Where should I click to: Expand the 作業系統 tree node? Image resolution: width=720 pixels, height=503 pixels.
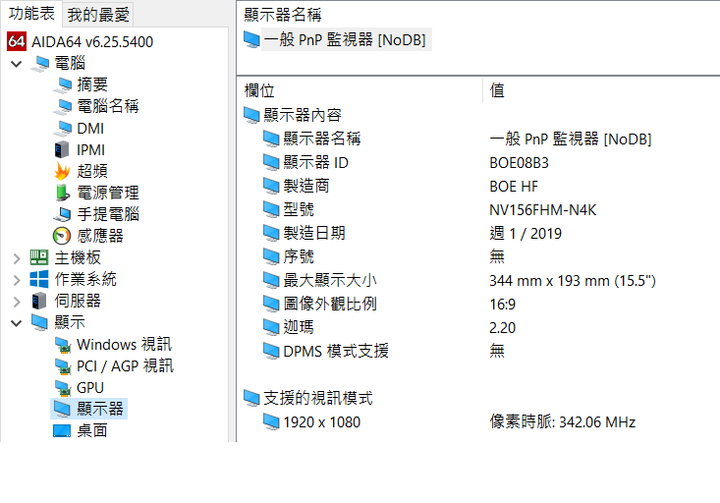click(17, 280)
